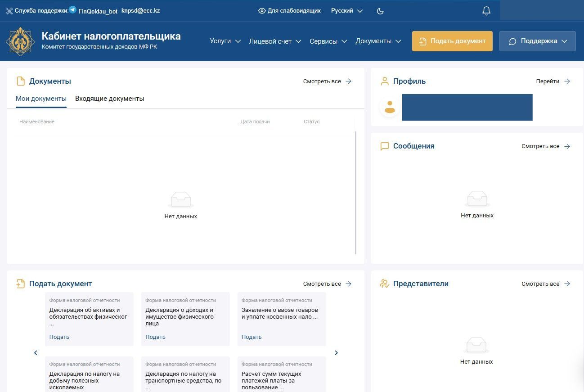Click the chevron beside Документы in navbar
This screenshot has width=584, height=392.
[x=398, y=41]
